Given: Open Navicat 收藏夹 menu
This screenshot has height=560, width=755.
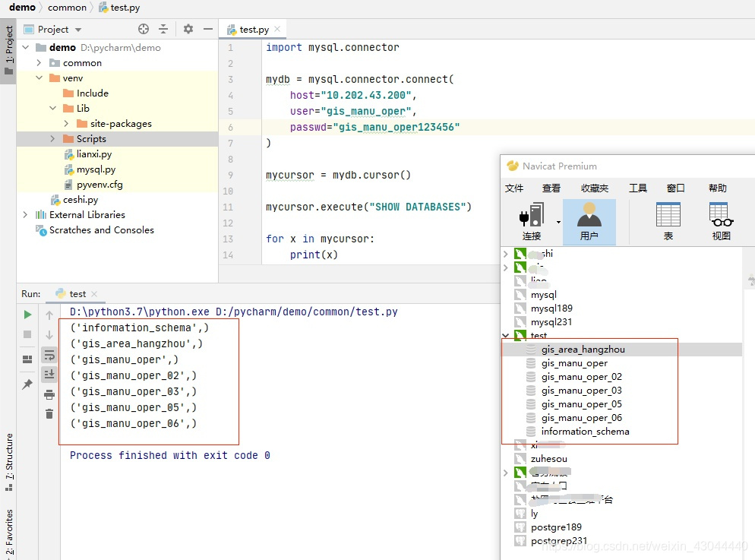Looking at the screenshot, I should [595, 188].
